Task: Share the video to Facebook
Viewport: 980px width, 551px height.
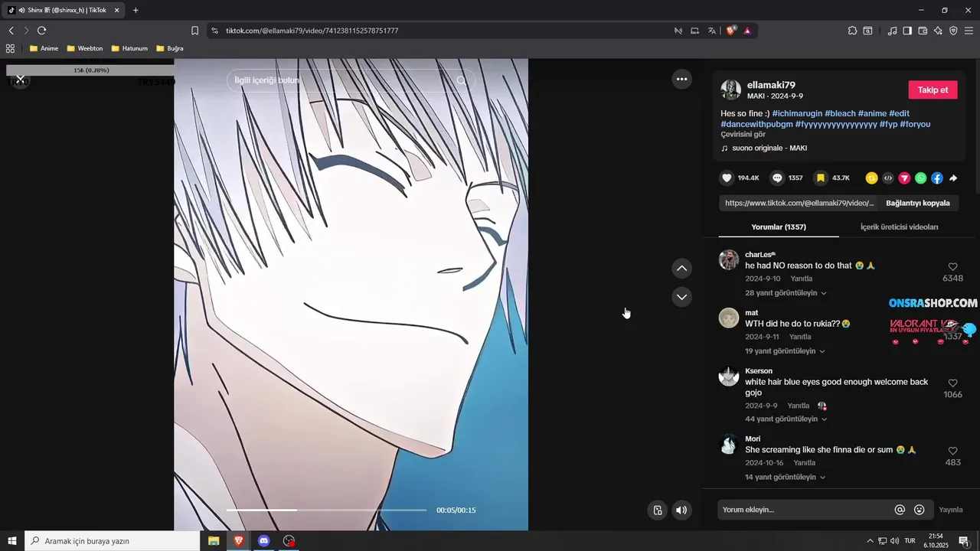Action: click(937, 178)
